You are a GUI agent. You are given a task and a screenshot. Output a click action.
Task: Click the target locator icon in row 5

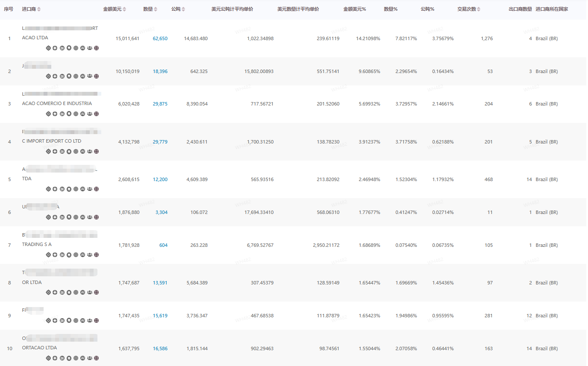pyautogui.click(x=48, y=189)
